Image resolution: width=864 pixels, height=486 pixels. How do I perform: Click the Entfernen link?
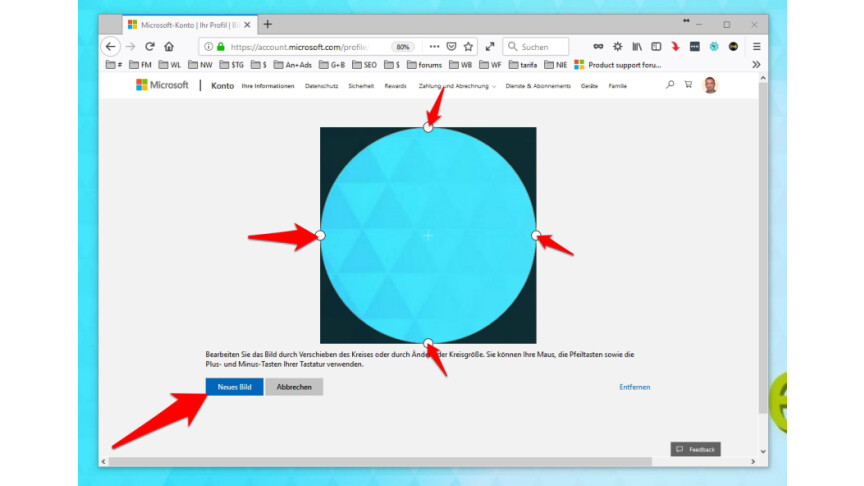634,387
